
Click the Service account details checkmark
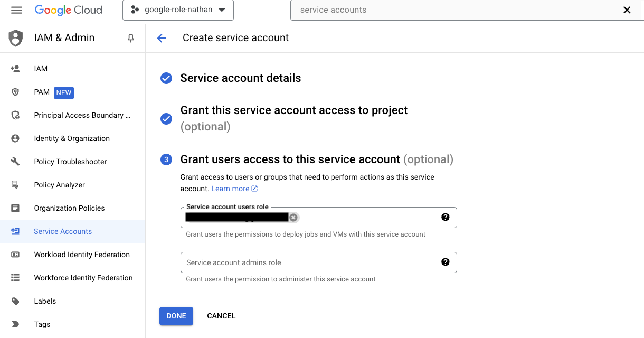[x=166, y=78]
